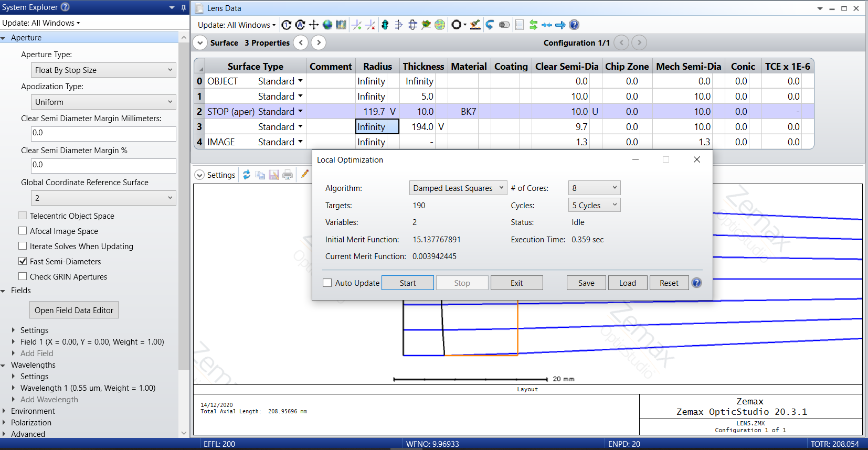This screenshot has width=868, height=450.
Task: Click the refresh arrows icon in Layout toolbar
Action: tap(246, 175)
